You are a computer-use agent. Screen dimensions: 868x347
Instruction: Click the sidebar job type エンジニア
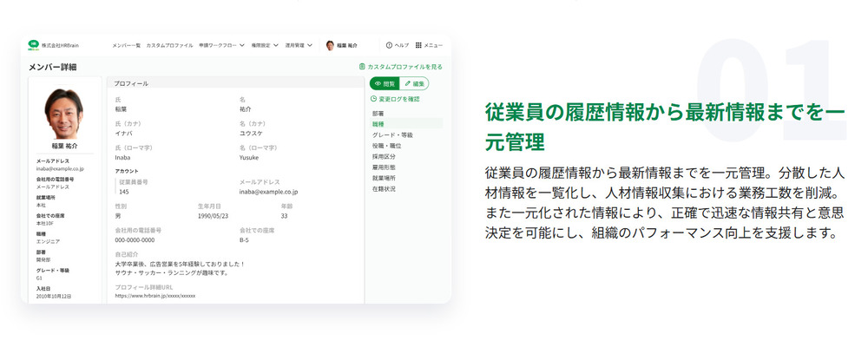48,241
